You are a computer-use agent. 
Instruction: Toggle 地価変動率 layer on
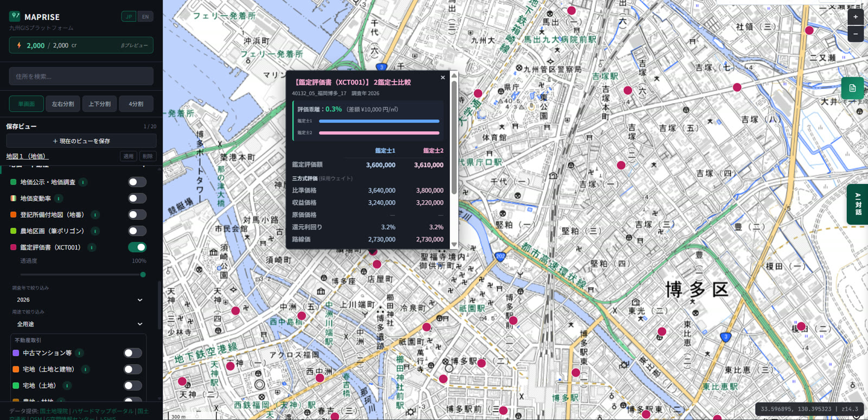click(137, 199)
